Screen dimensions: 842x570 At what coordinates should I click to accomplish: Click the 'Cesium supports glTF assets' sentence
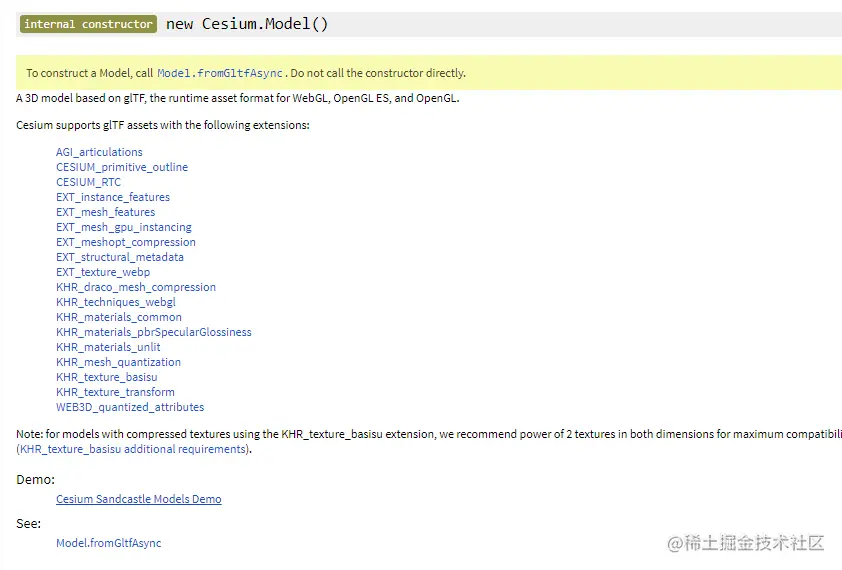163,125
